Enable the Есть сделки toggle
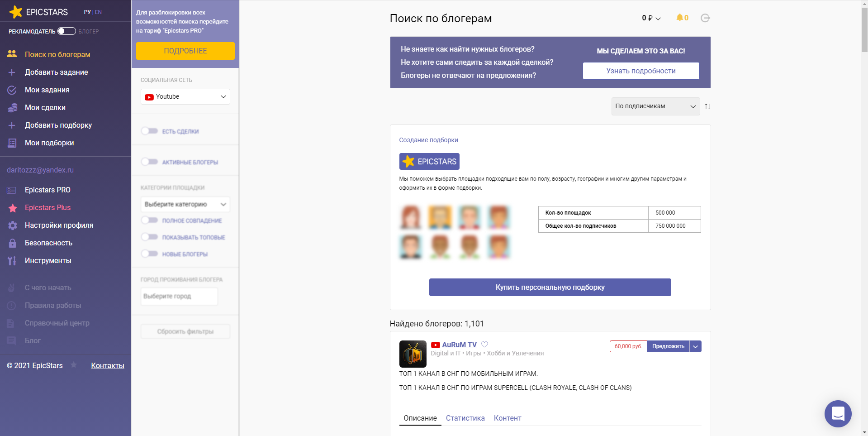 click(149, 131)
